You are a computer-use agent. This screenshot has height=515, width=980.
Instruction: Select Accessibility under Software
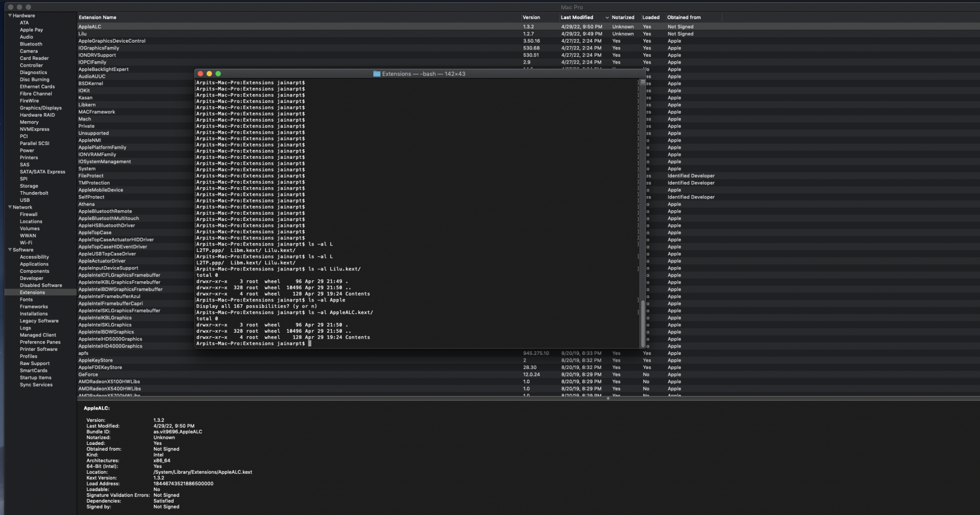tap(34, 257)
